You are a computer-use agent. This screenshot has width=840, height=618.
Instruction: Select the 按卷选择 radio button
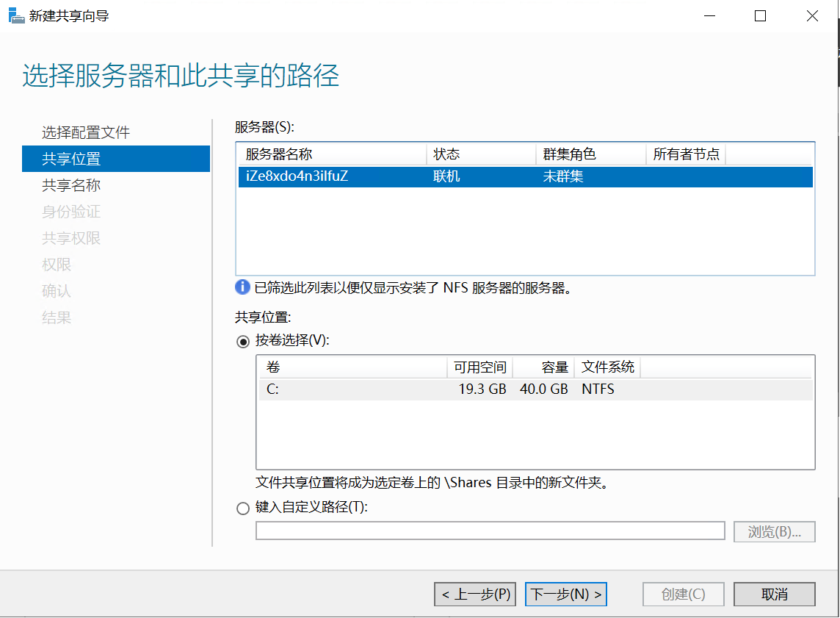point(243,341)
